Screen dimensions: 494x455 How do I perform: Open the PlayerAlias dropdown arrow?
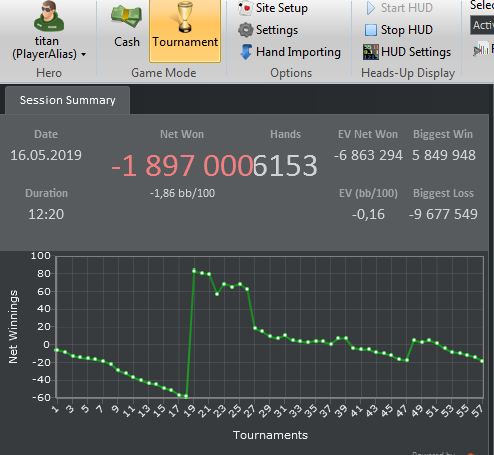click(x=84, y=54)
